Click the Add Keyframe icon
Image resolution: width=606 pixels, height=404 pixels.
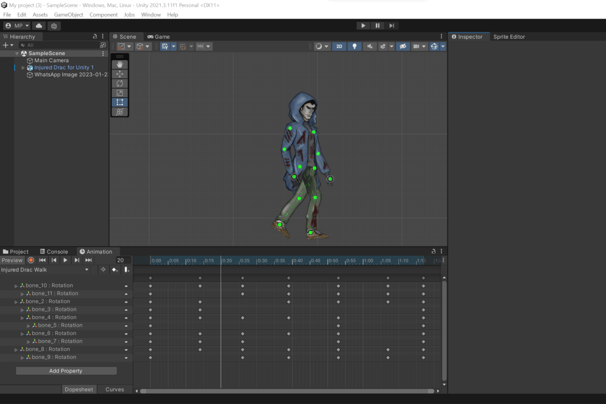(x=115, y=269)
